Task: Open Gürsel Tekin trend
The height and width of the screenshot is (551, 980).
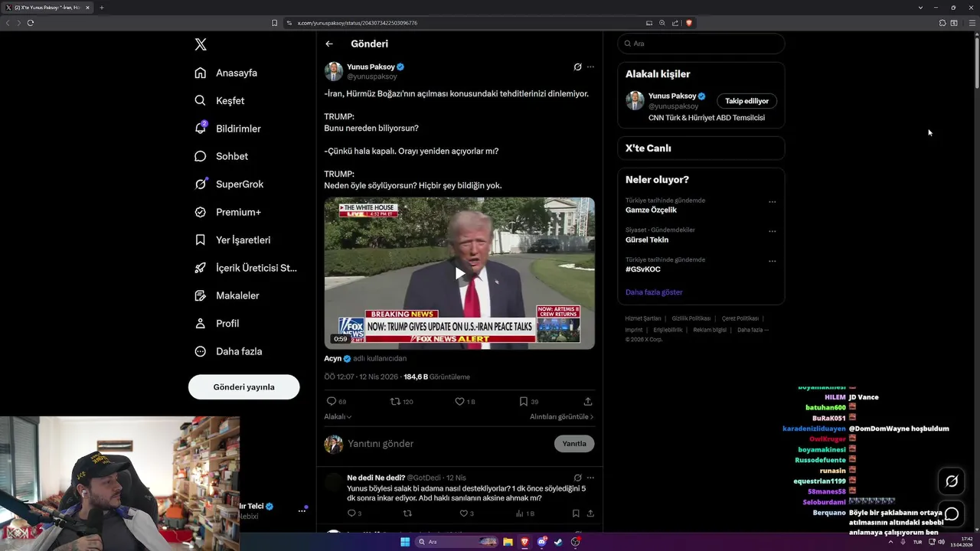Action: 647,240
